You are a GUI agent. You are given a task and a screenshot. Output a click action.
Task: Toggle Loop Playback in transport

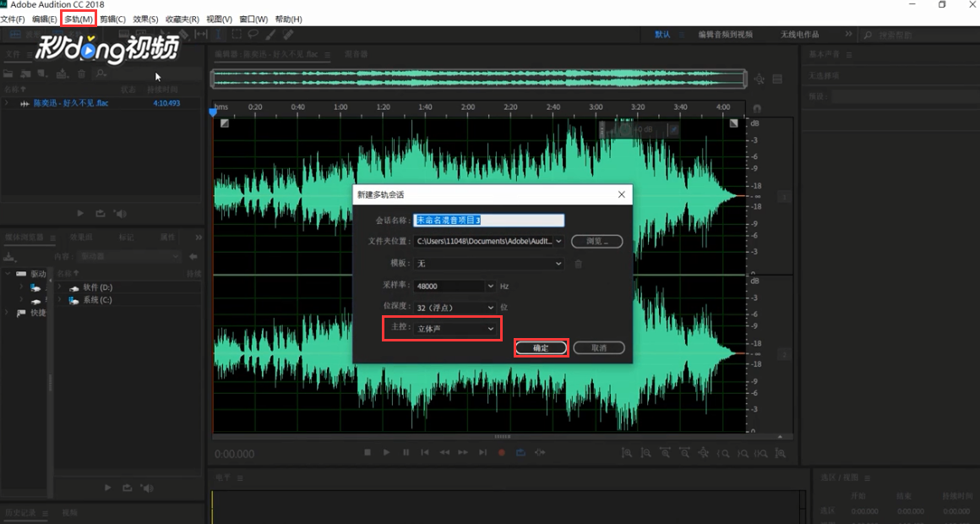click(x=520, y=452)
